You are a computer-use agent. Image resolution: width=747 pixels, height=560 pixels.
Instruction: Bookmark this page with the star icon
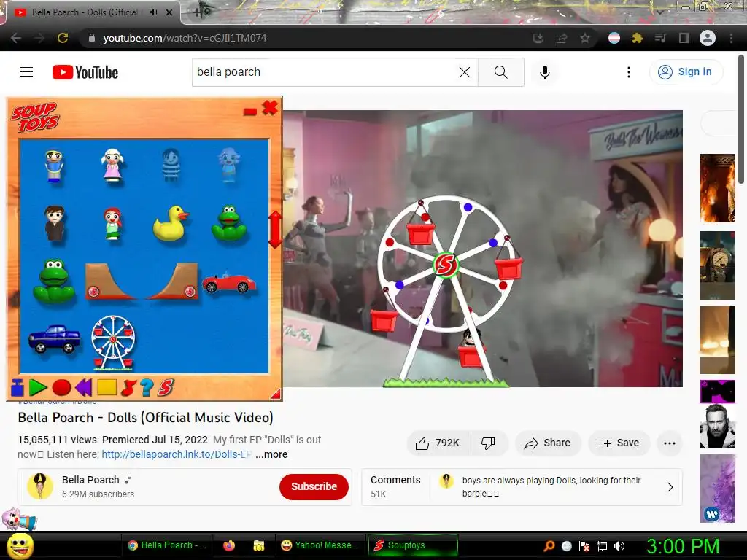coord(585,38)
